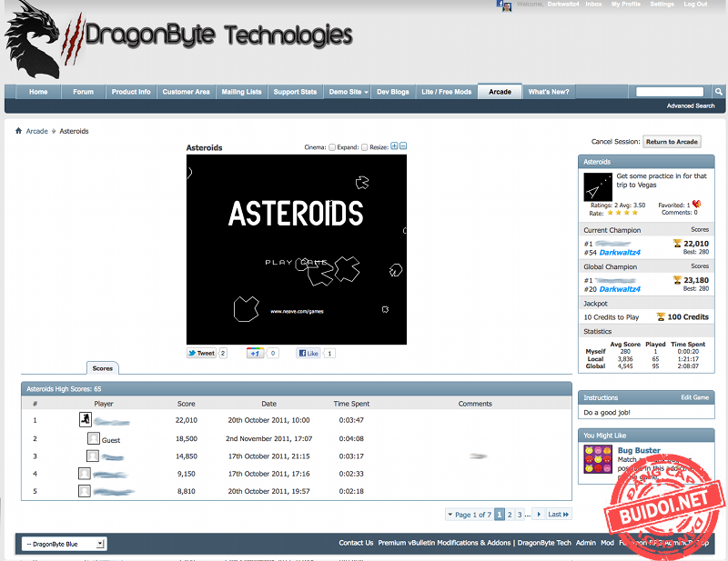Click the home icon in breadcrumb

point(18,131)
